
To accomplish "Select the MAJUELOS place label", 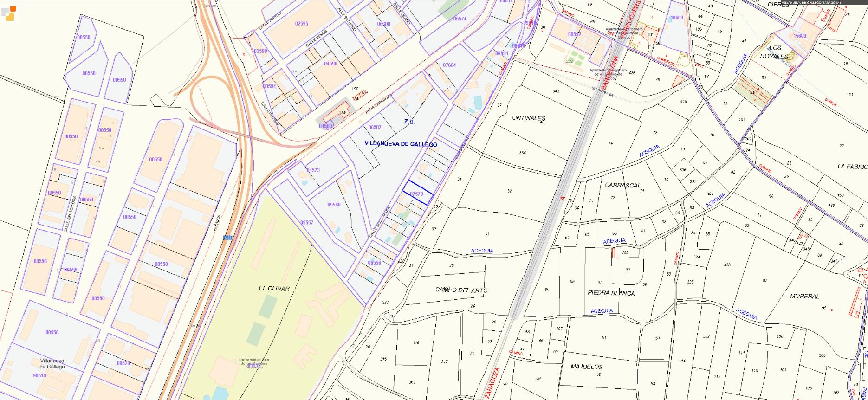I will [587, 367].
